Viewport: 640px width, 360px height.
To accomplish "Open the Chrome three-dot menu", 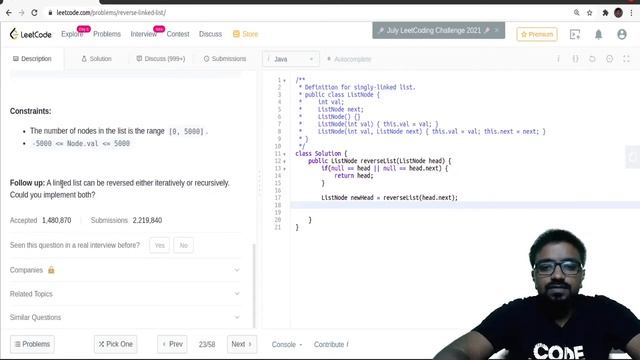I will pyautogui.click(x=631, y=13).
